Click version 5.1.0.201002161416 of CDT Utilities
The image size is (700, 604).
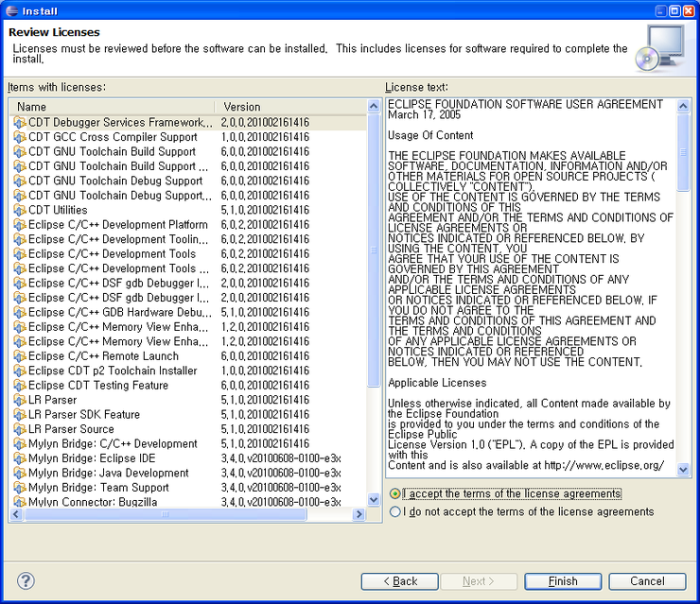click(265, 210)
